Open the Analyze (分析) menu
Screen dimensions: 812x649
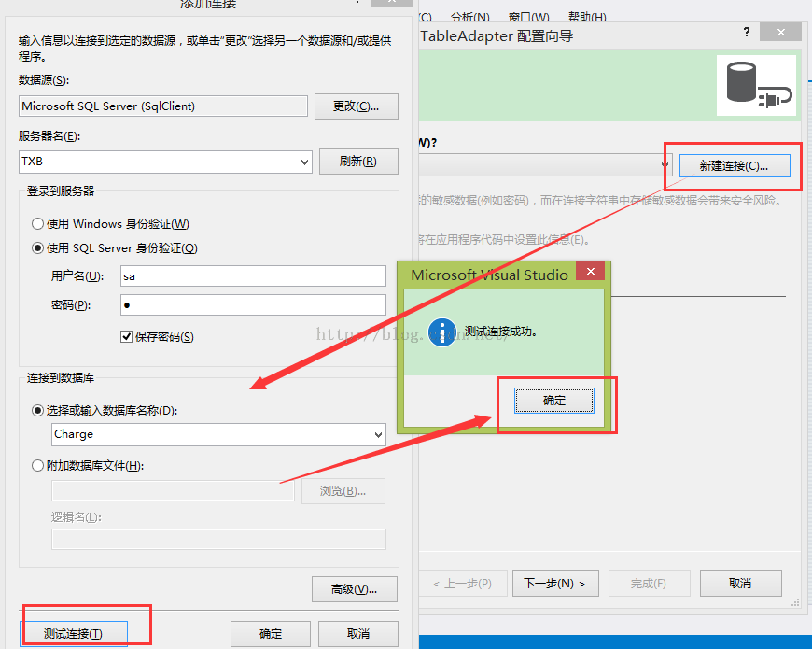tap(470, 17)
